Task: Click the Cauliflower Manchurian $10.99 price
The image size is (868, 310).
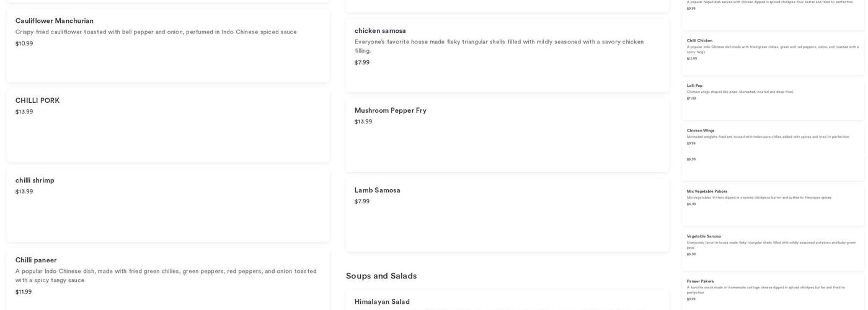Action: [x=24, y=44]
